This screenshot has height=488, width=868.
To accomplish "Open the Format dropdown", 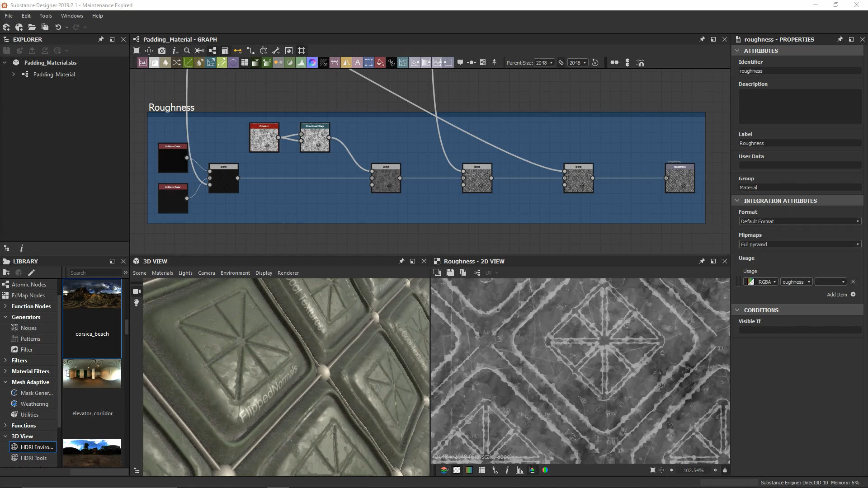I will tap(800, 221).
